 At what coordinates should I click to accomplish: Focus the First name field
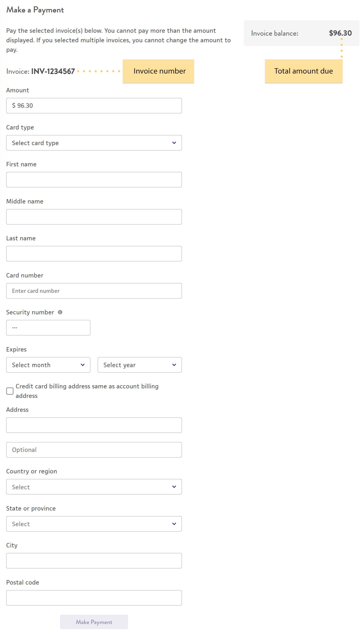tap(94, 180)
